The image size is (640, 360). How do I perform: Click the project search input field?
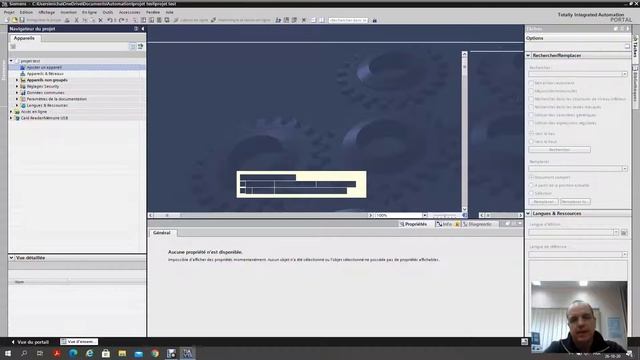[x=348, y=20]
